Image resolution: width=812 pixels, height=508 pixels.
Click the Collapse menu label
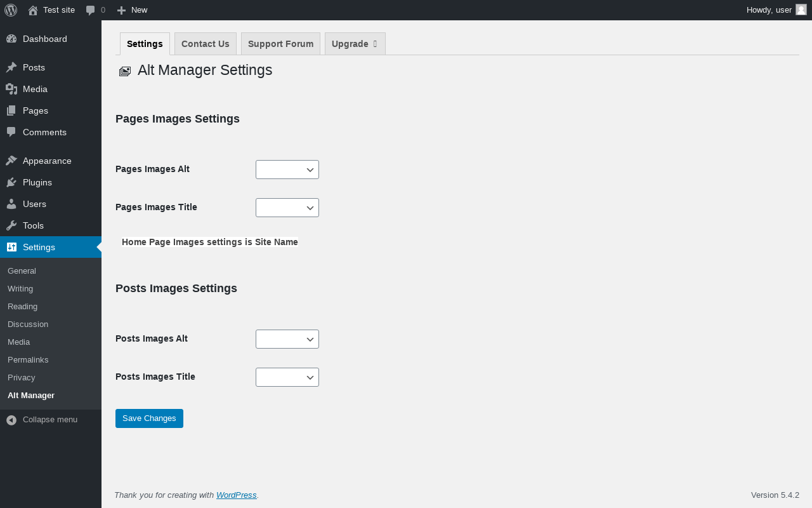50,420
